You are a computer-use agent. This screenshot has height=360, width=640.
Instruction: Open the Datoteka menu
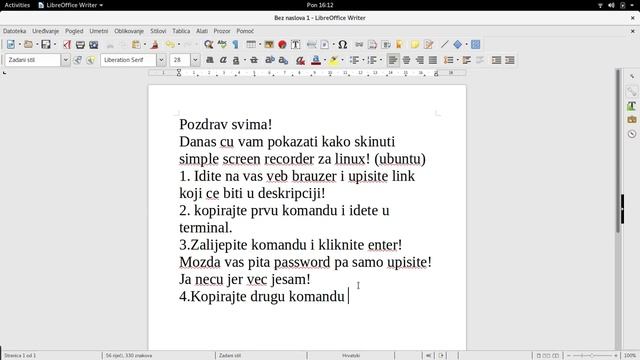tap(14, 31)
